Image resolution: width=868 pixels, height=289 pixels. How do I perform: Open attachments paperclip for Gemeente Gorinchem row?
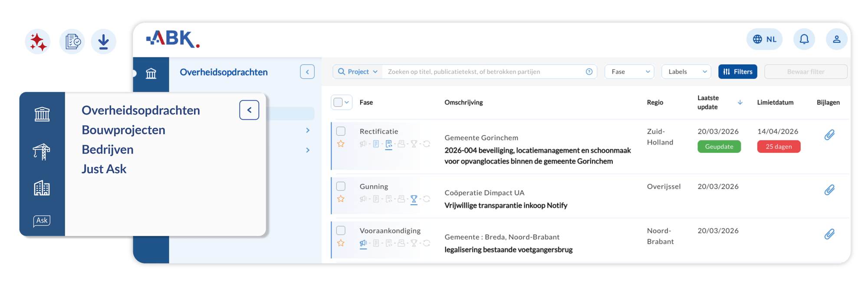(829, 135)
